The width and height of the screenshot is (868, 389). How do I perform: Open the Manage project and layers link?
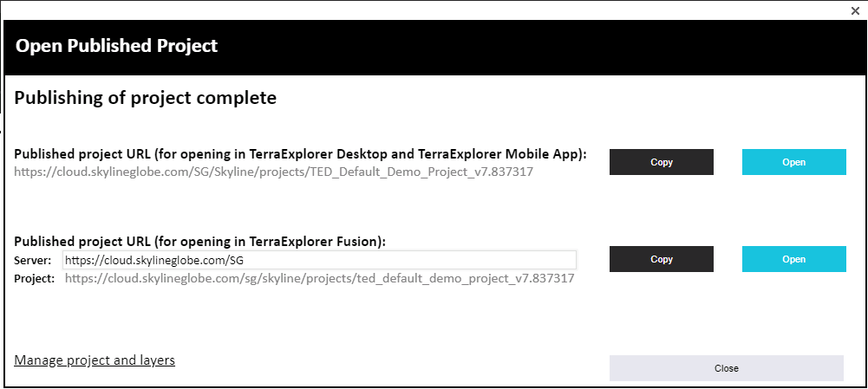95,360
